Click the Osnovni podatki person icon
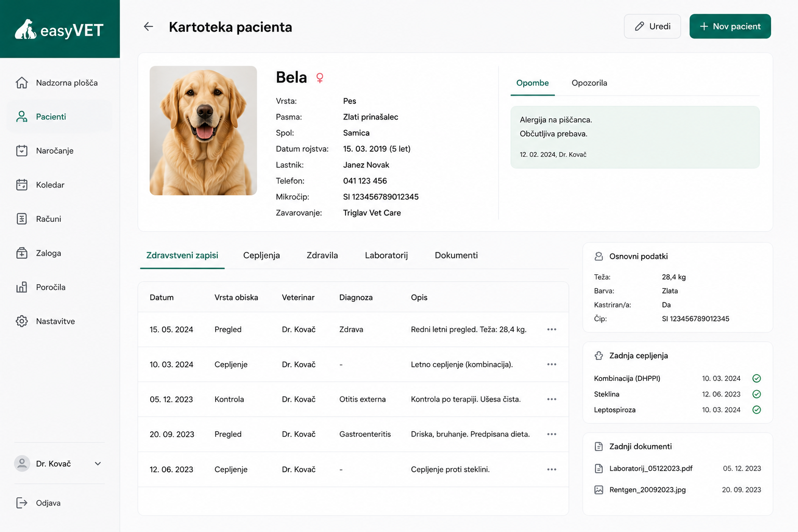Screen dimensions: 798x532 598,256
